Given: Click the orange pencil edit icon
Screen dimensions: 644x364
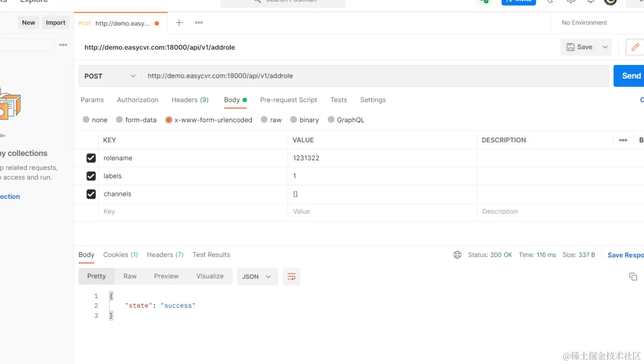Looking at the screenshot, I should point(635,47).
